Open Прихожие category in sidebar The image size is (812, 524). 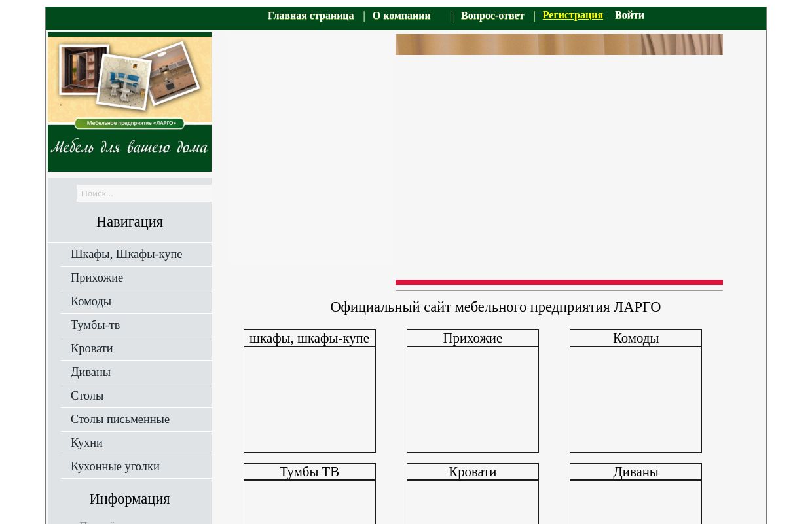tap(97, 278)
